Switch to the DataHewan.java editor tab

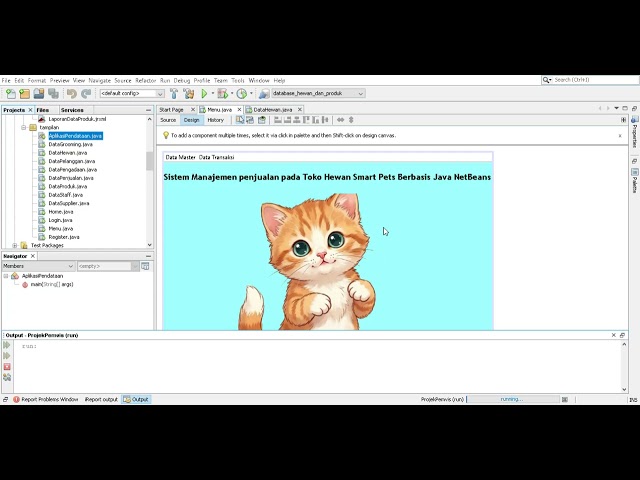(x=273, y=109)
